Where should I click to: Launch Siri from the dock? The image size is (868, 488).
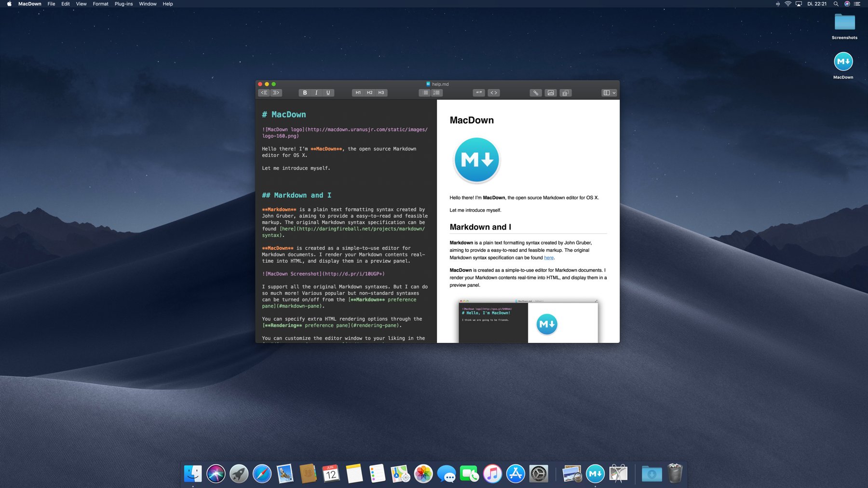point(216,474)
